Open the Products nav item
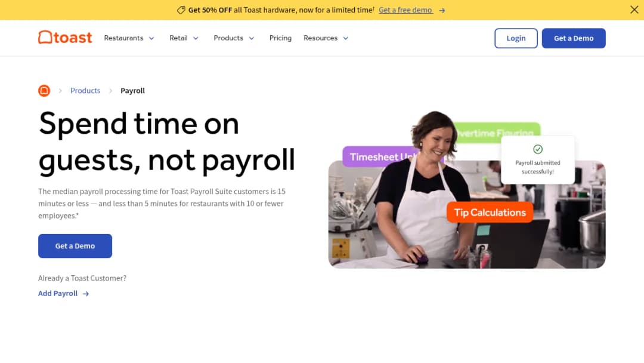 pyautogui.click(x=228, y=38)
